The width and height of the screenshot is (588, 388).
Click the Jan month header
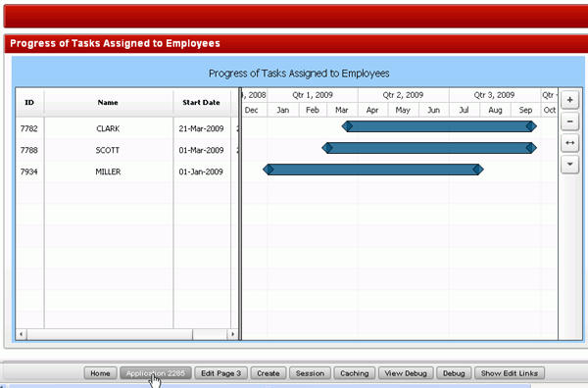(x=283, y=110)
